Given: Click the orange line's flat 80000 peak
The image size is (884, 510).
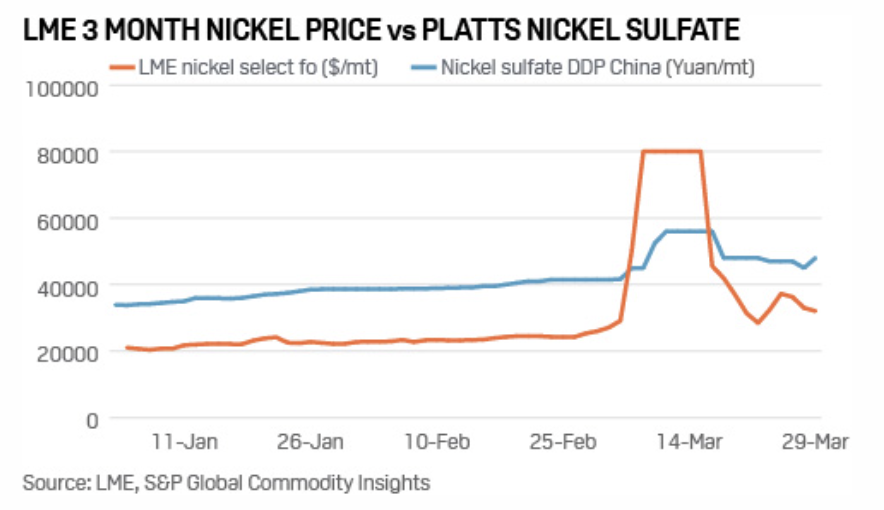Looking at the screenshot, I should [671, 152].
